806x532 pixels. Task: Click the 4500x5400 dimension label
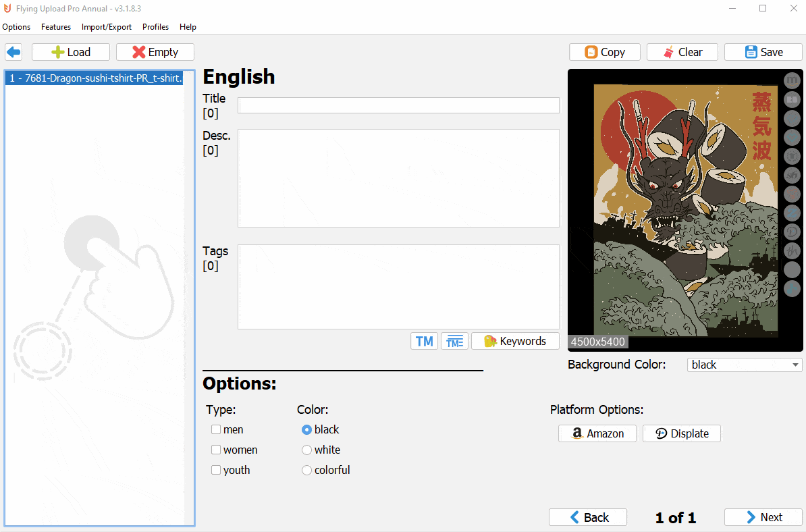[598, 342]
